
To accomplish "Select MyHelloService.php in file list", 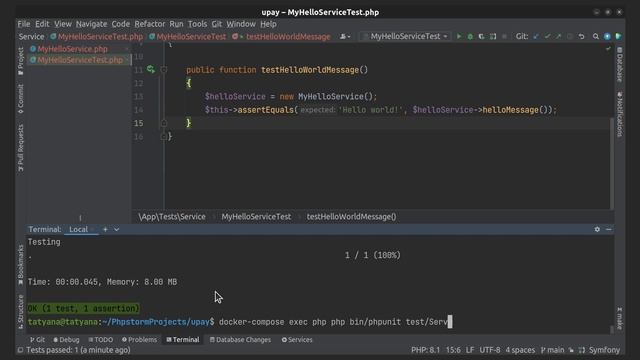I will (72, 49).
